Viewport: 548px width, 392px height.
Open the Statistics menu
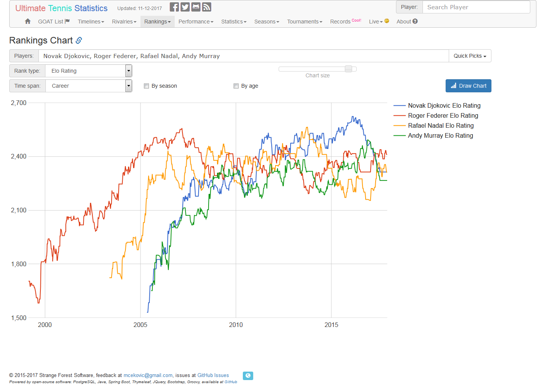tap(234, 22)
